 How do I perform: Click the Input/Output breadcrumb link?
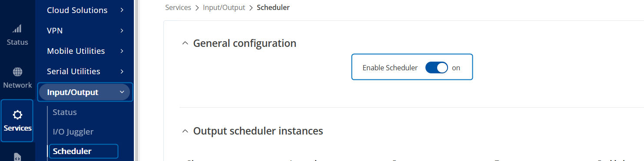coord(224,7)
